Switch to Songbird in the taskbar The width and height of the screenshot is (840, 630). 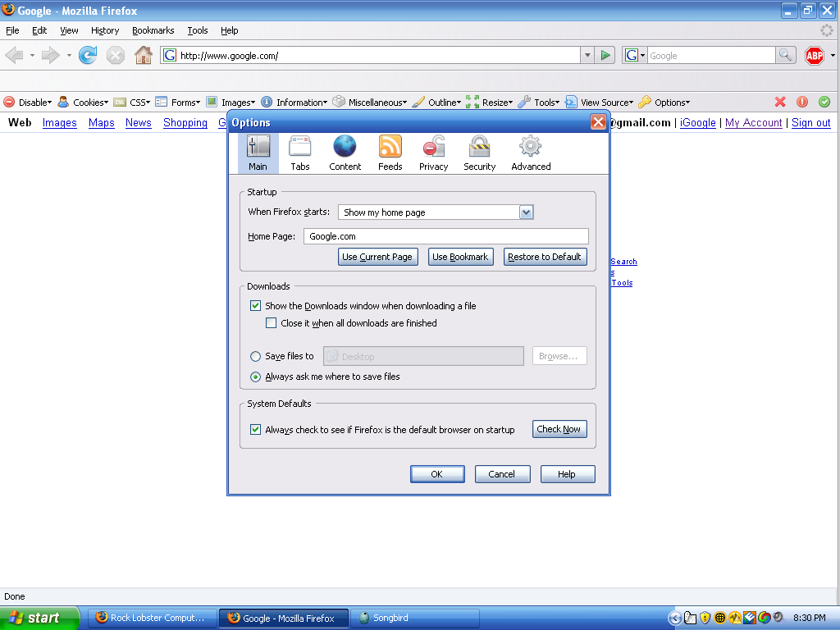[414, 618]
